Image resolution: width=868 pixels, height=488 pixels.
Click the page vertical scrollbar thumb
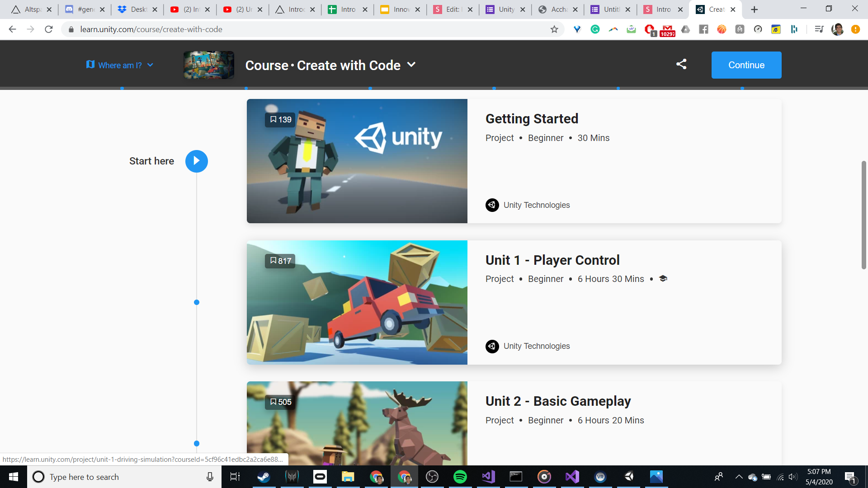coord(863,215)
